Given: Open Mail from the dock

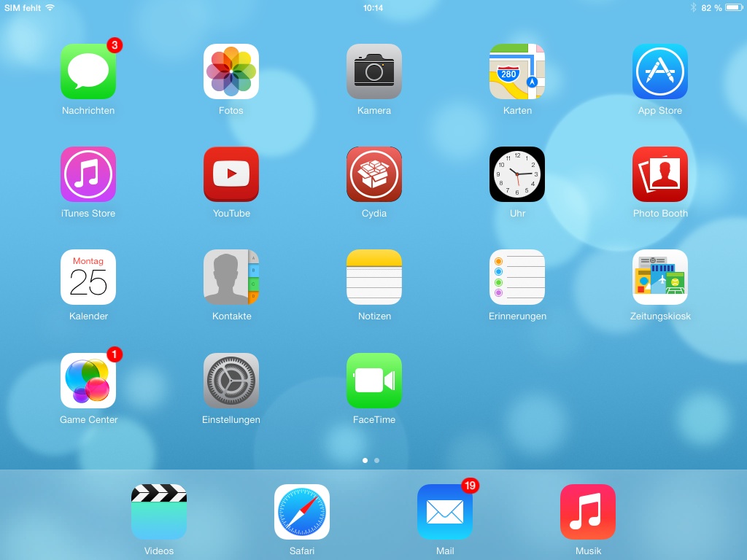Looking at the screenshot, I should click(445, 512).
